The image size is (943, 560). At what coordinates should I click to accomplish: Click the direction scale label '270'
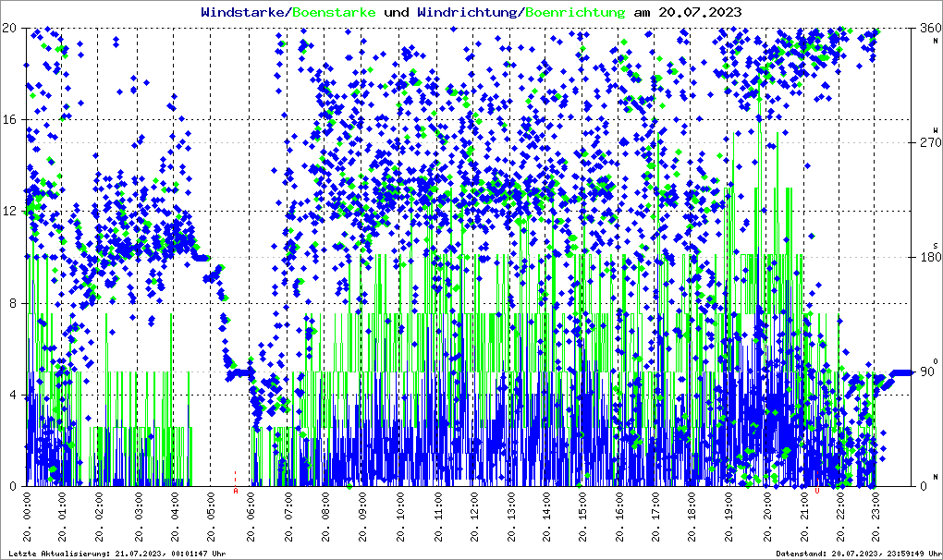931,142
